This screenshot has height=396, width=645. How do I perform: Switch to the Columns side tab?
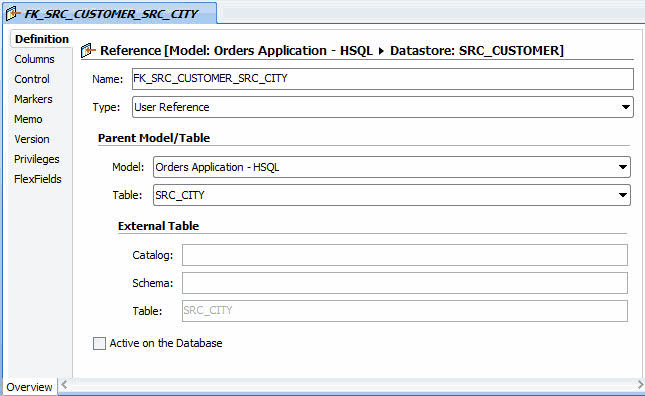point(34,59)
